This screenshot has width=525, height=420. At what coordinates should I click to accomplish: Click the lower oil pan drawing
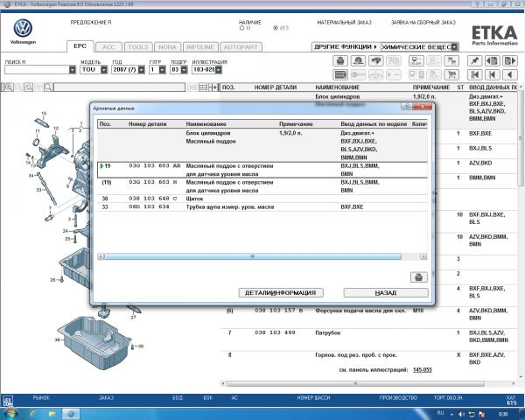94,341
